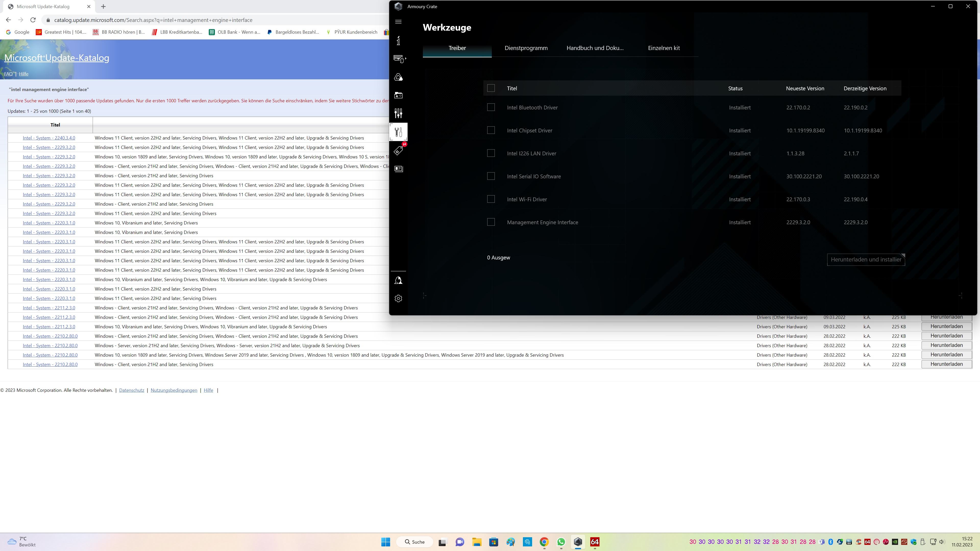980x551 pixels.
Task: Check Intel I226 LAN Driver checkbox
Action: (491, 153)
